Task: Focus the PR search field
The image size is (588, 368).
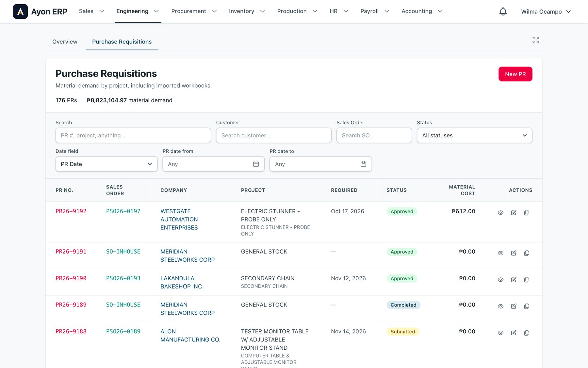Action: 133,135
